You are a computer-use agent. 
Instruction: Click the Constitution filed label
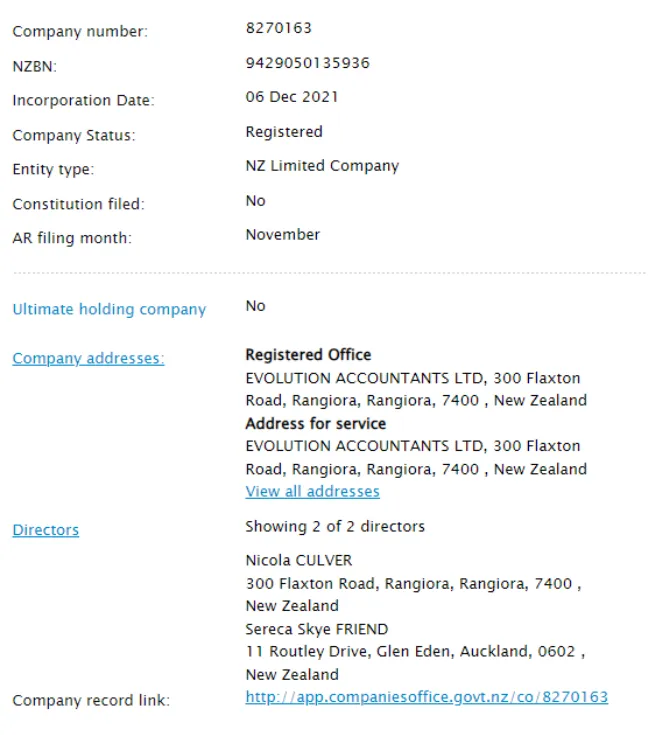(78, 204)
